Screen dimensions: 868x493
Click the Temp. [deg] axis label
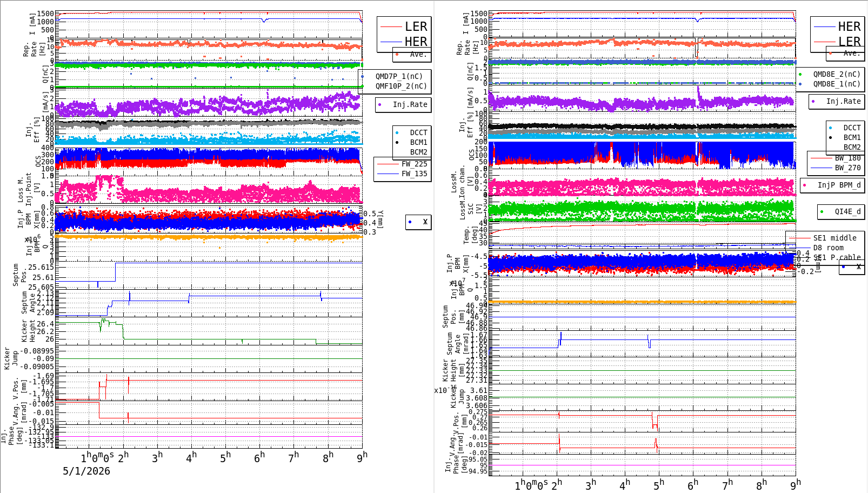coord(471,235)
